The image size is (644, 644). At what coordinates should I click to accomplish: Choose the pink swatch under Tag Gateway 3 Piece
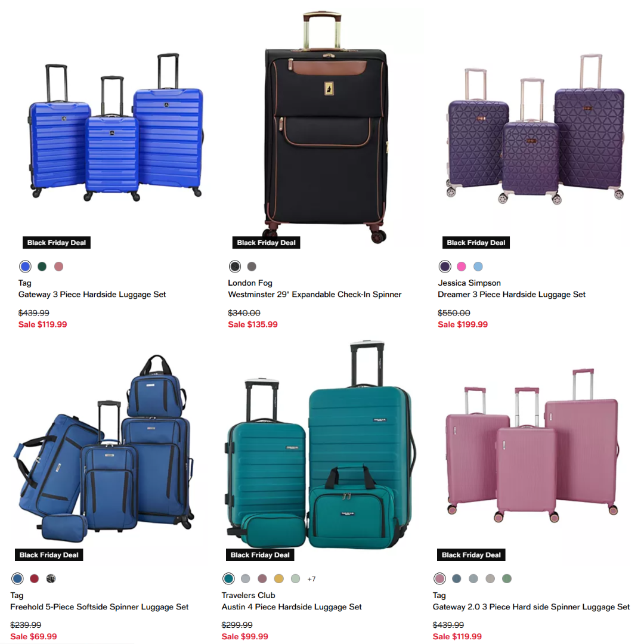[58, 267]
